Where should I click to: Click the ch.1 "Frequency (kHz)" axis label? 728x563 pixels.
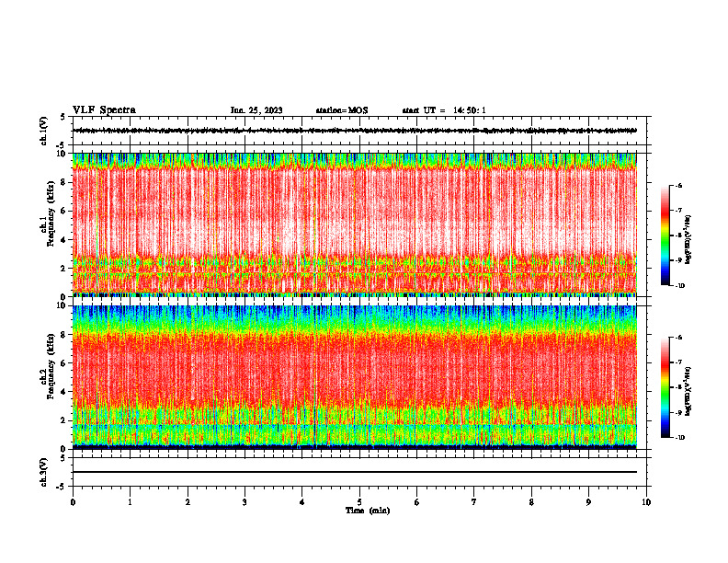click(51, 213)
